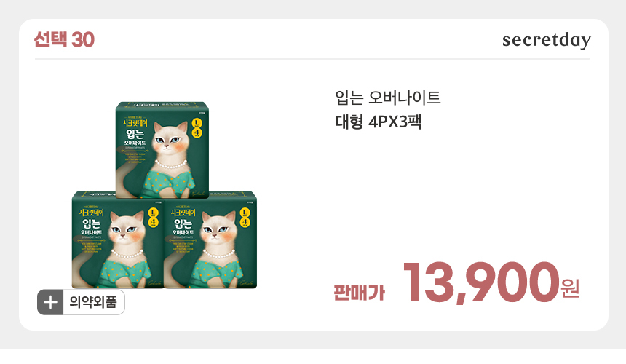Click 입는 text on bottom-right box

click(x=183, y=223)
